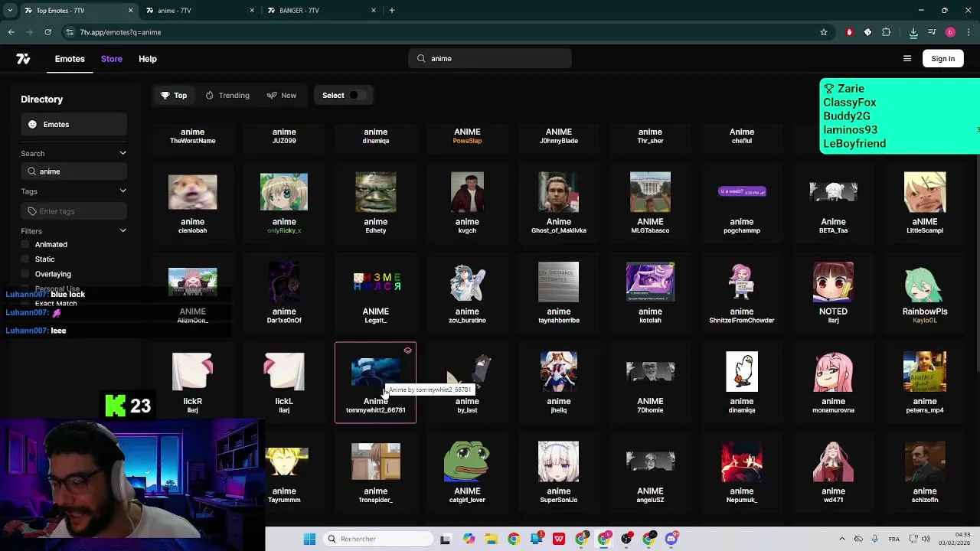Image resolution: width=980 pixels, height=551 pixels.
Task: Bookmark this page with the star icon
Action: (x=824, y=32)
